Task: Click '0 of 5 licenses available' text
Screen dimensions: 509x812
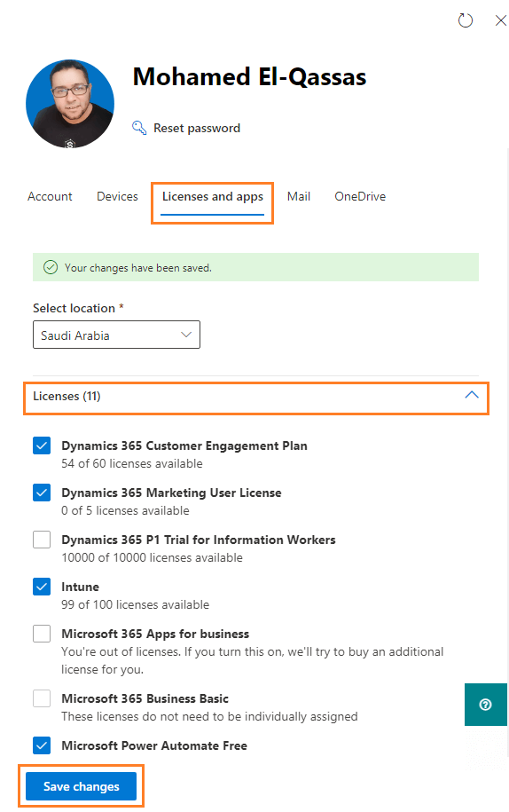Action: (125, 510)
